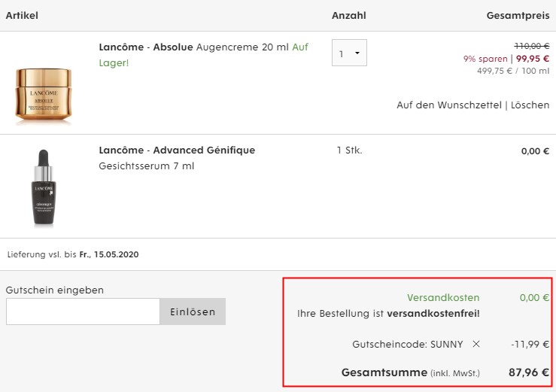Screen dimensions: 556x392
Task: Select the struck-through 110,00 € price
Action: (532, 46)
